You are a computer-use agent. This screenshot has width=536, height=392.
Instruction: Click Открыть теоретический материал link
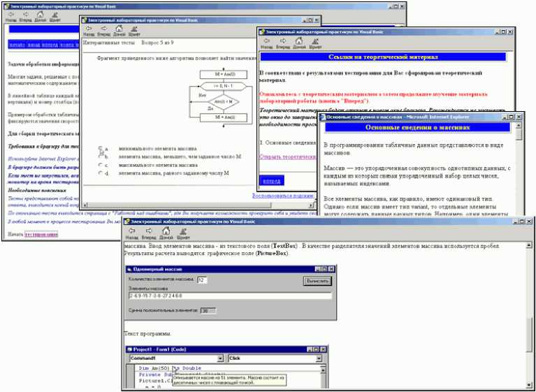pyautogui.click(x=287, y=157)
